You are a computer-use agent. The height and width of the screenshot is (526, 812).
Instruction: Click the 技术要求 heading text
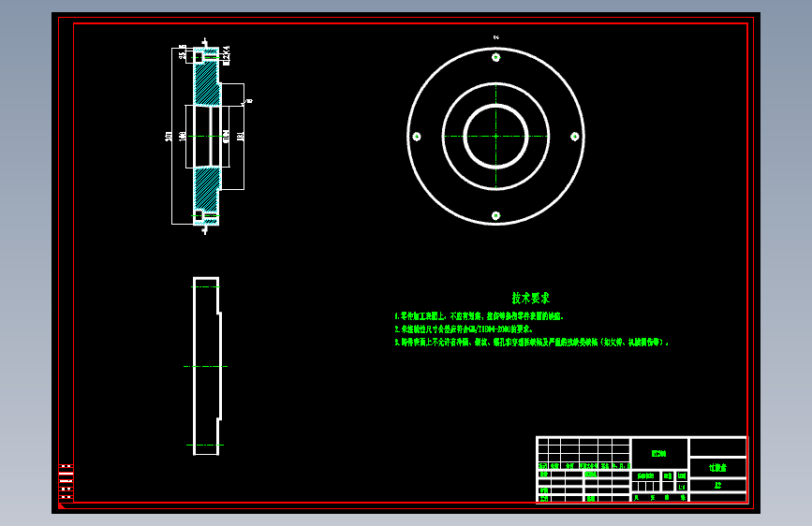point(530,299)
